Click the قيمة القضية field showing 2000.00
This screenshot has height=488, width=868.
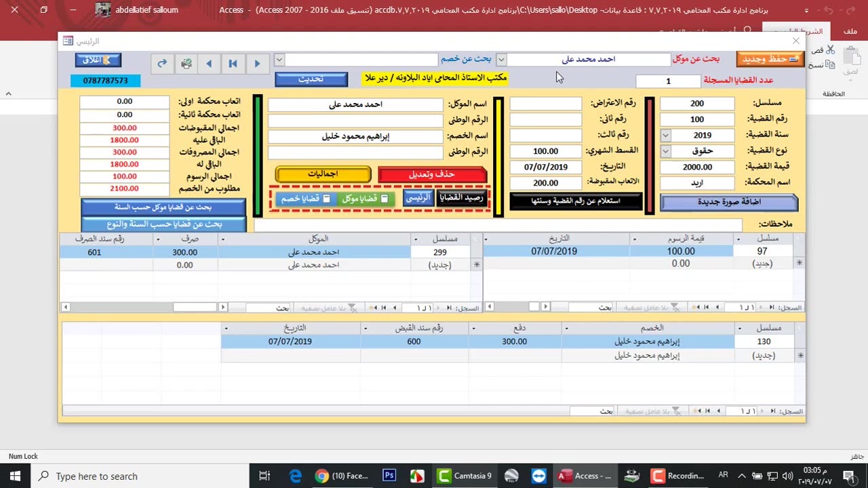click(x=697, y=167)
